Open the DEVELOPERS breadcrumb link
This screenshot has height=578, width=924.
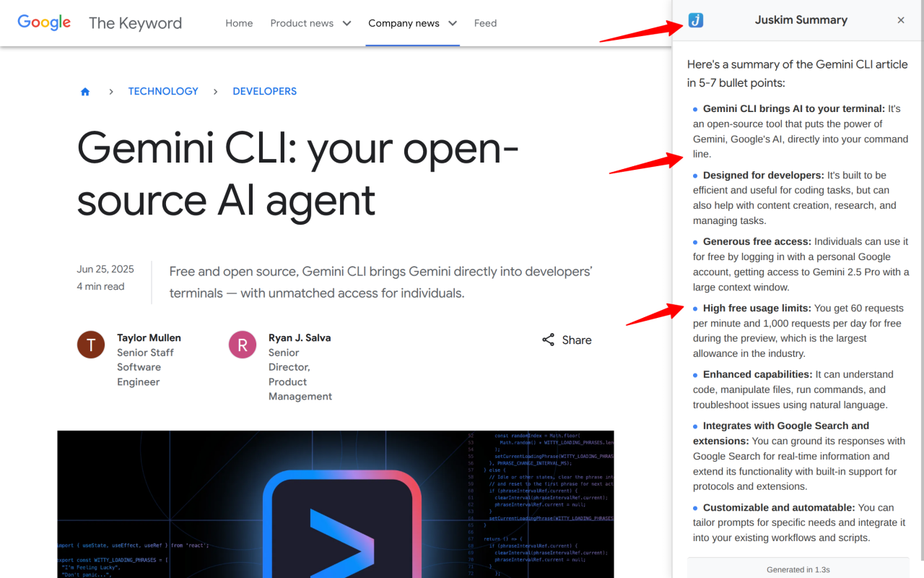pos(264,91)
